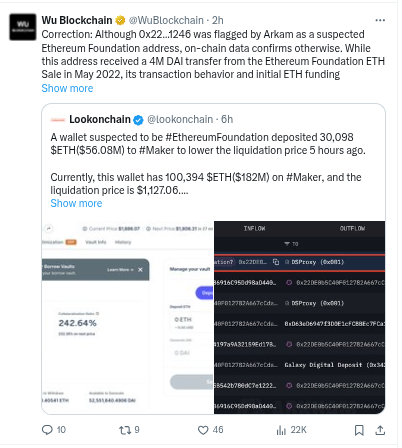Expand Wu Blockchain tweet with Show more
The image size is (402, 448).
[67, 88]
